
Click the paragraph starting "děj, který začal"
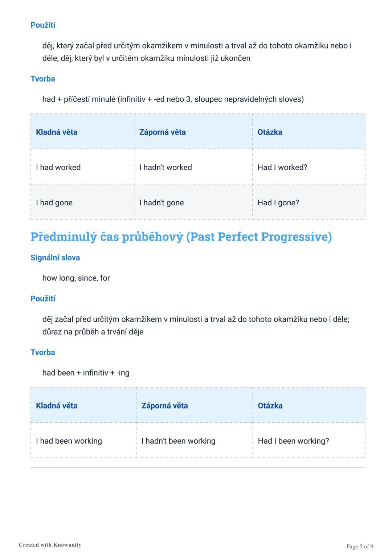pyautogui.click(x=197, y=52)
